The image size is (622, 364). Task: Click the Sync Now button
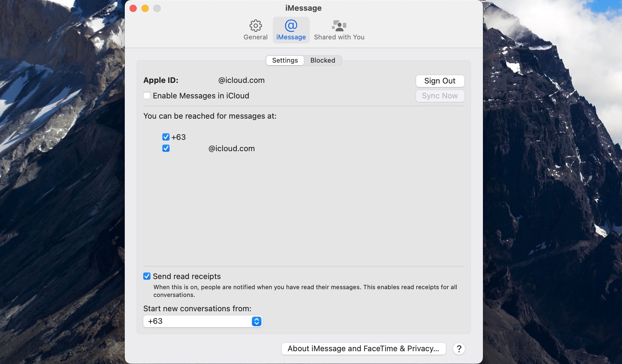pyautogui.click(x=440, y=96)
